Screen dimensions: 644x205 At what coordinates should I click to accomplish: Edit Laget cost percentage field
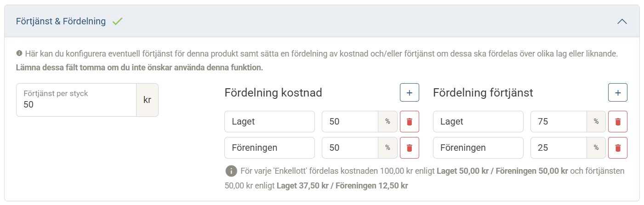pos(350,122)
